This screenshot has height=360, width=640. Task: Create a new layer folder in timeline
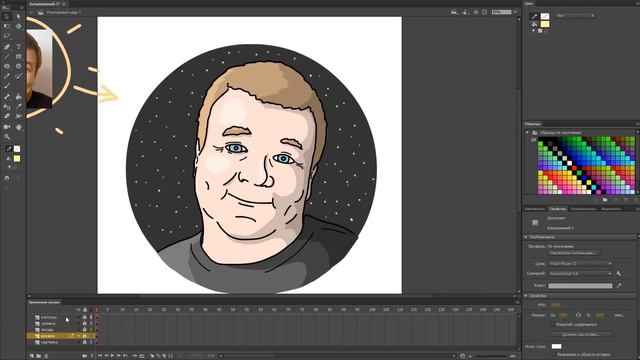click(x=39, y=356)
